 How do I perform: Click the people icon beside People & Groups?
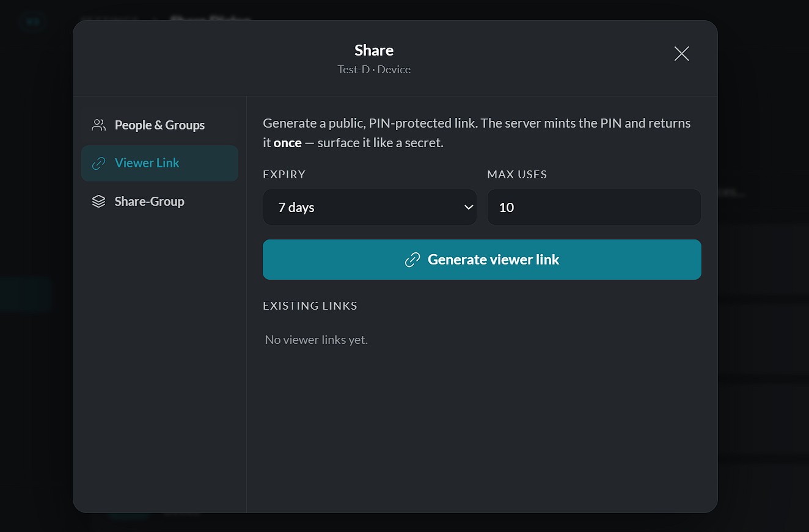98,125
